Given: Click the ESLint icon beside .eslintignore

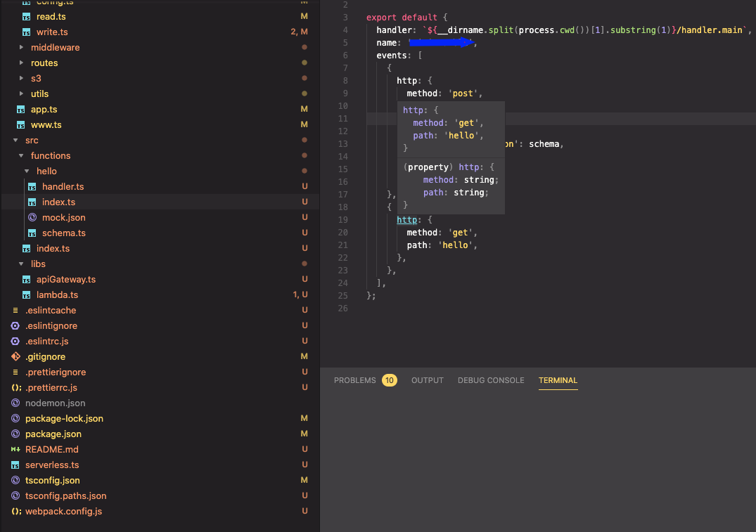Looking at the screenshot, I should [15, 326].
